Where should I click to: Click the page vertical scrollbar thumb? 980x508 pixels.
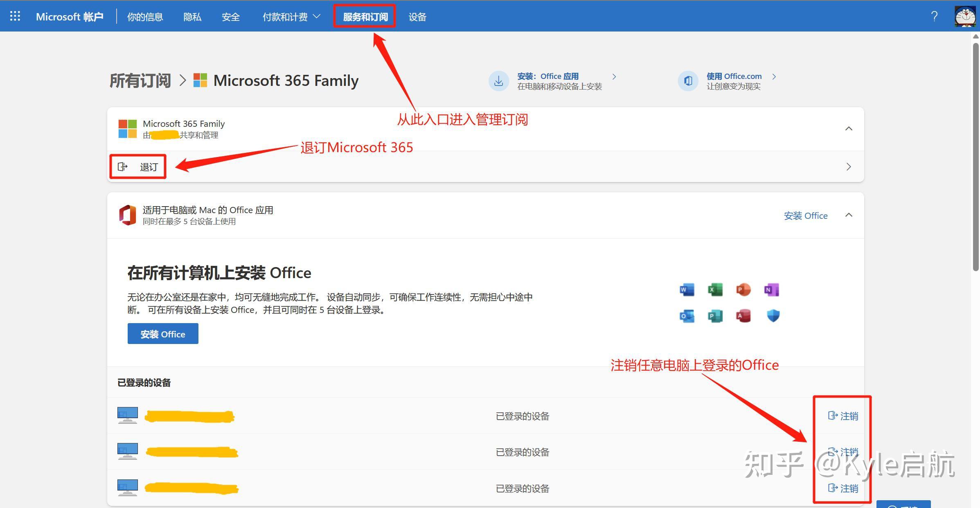975,156
